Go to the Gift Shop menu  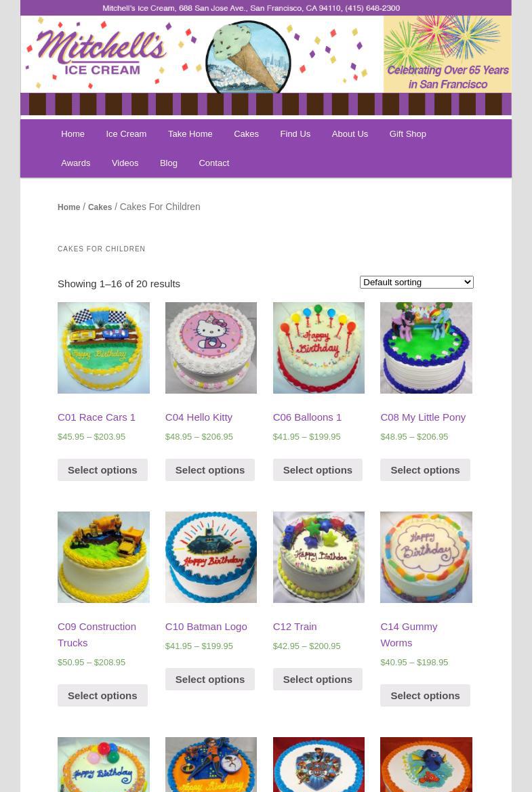pyautogui.click(x=408, y=134)
